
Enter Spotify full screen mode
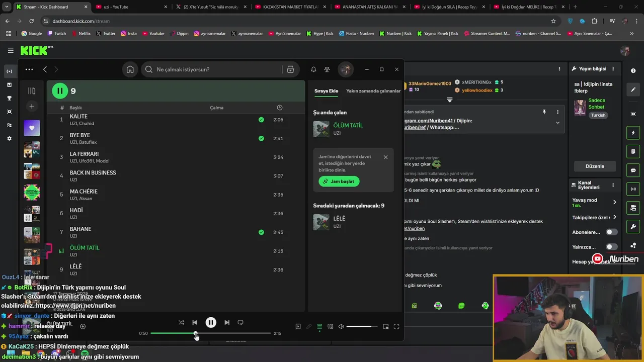point(396,327)
